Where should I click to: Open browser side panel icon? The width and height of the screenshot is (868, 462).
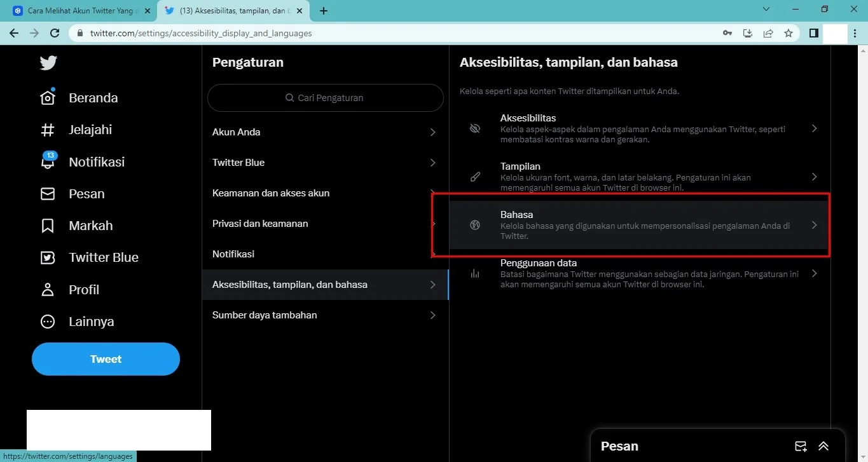pos(813,33)
